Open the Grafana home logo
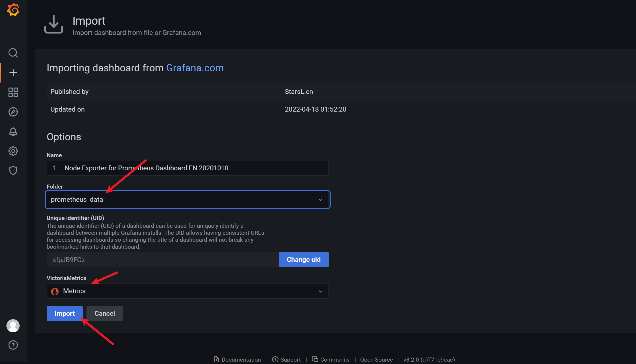Viewport: 636px width, 364px height. 13,10
